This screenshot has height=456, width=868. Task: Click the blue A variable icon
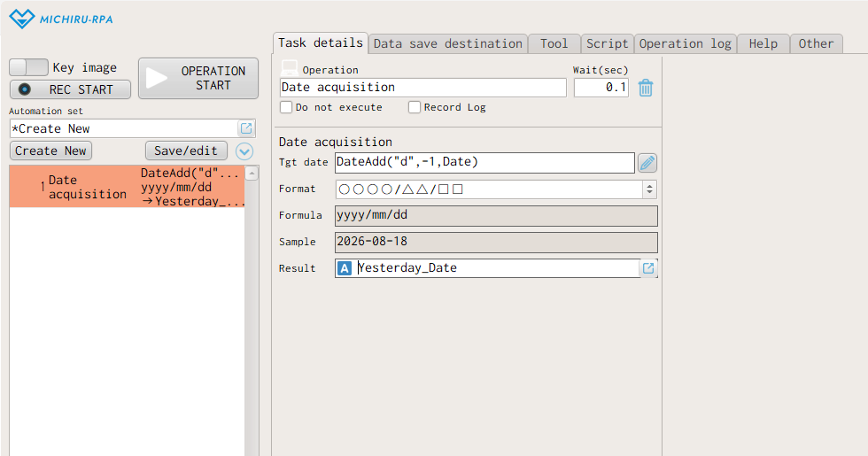pos(345,268)
